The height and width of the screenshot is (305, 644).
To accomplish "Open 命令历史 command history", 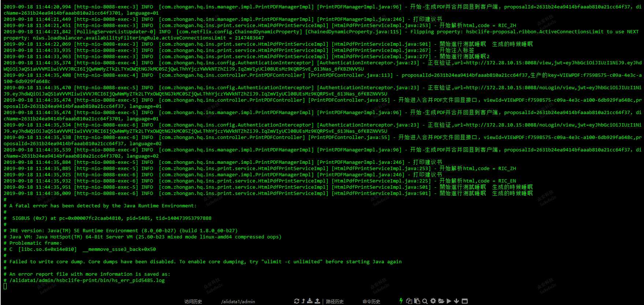I will coord(371,302).
